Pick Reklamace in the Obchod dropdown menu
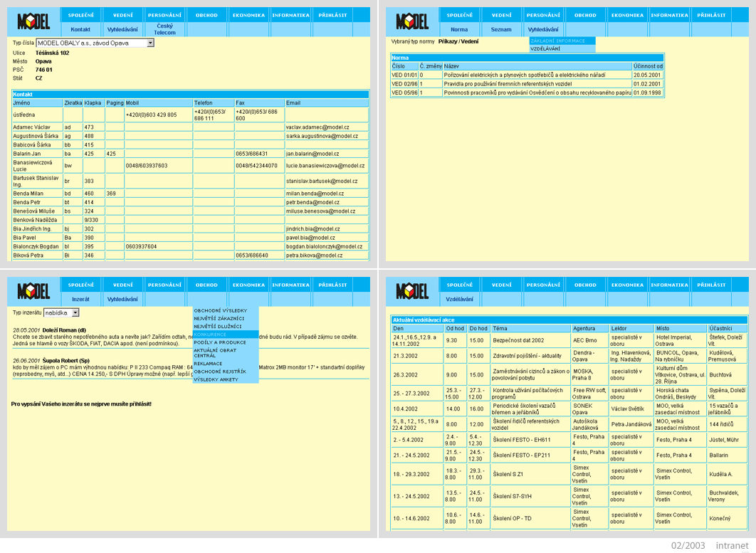This screenshot has width=756, height=553. [225, 364]
